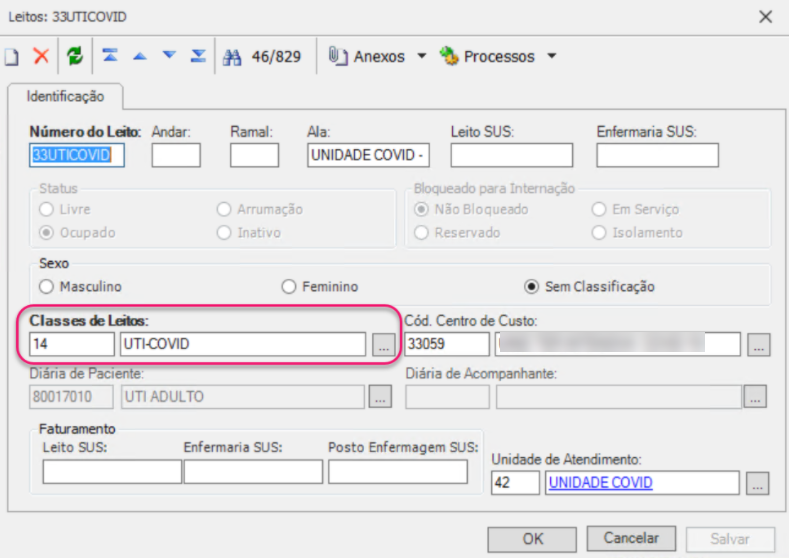Click the UTI-COVID class description field
789x558 pixels.
click(x=243, y=344)
